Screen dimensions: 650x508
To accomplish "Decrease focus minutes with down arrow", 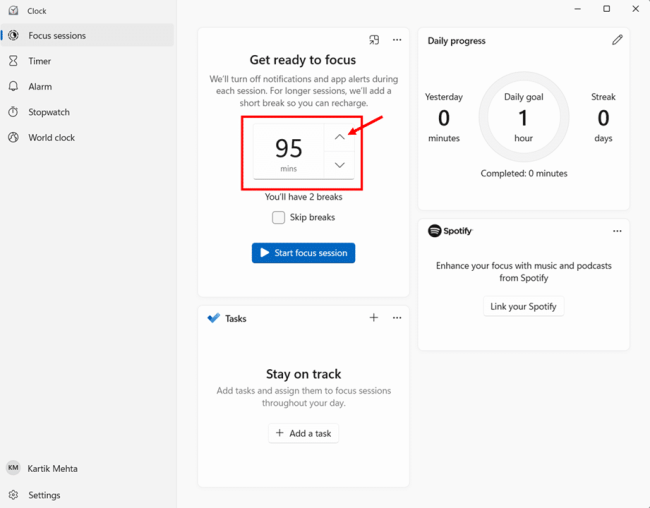I will [340, 165].
